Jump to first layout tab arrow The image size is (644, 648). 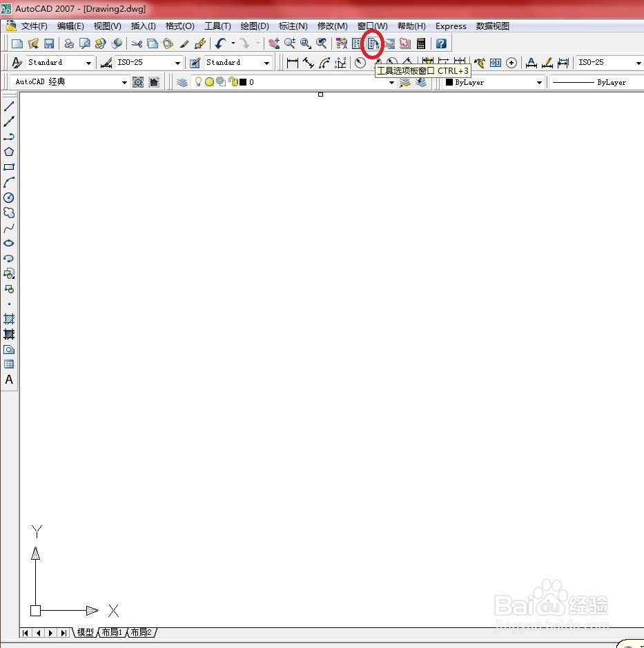pos(26,633)
